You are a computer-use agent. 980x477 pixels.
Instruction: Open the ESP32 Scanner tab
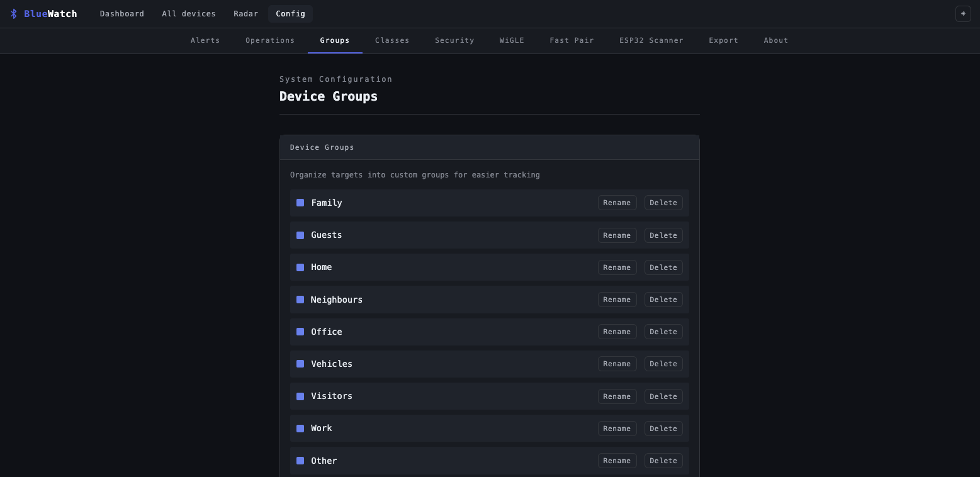[x=651, y=40]
